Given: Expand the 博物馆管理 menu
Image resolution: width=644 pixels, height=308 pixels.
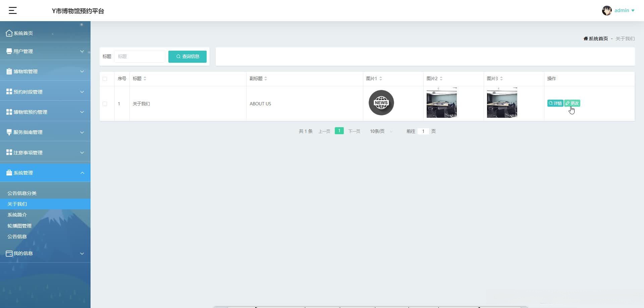Looking at the screenshot, I should point(82,71).
